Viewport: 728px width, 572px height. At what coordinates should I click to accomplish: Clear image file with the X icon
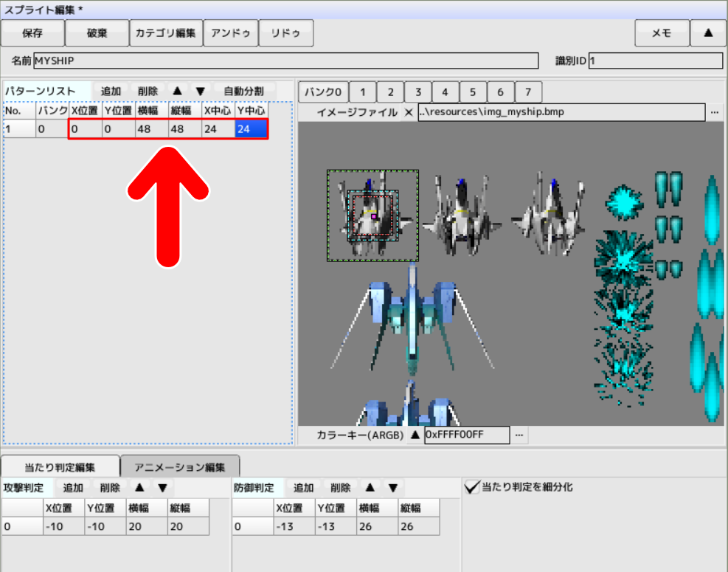[409, 112]
